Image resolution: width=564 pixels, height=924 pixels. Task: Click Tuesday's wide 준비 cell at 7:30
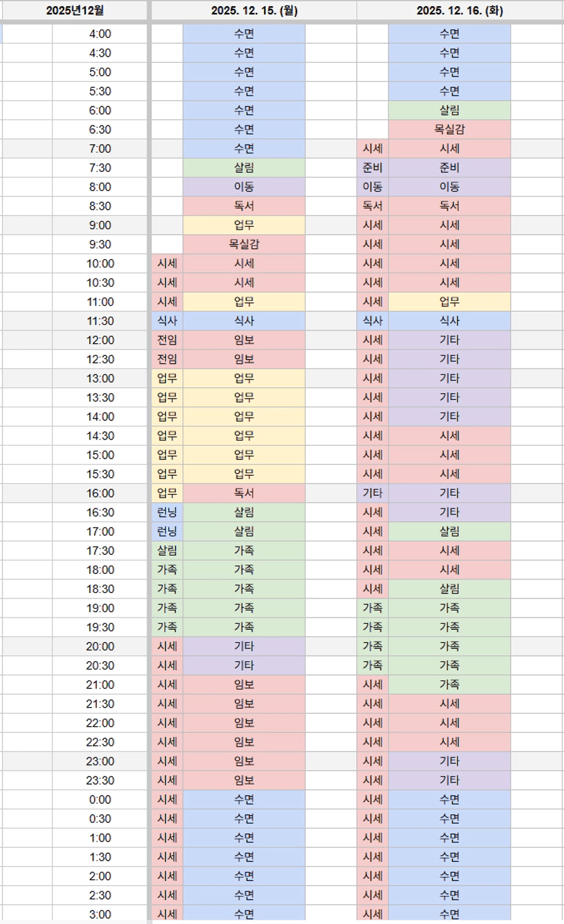tap(449, 168)
